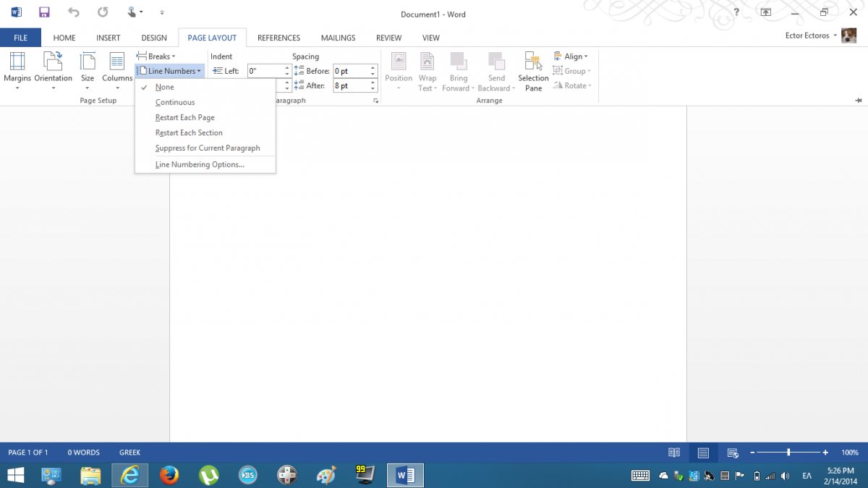Screen dimensions: 868x488
Task: Choose Suppress for Current Paragraph
Action: coord(205,148)
